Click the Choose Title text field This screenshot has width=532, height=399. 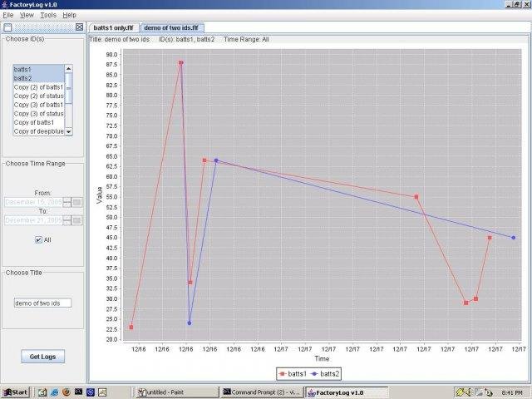pyautogui.click(x=42, y=303)
